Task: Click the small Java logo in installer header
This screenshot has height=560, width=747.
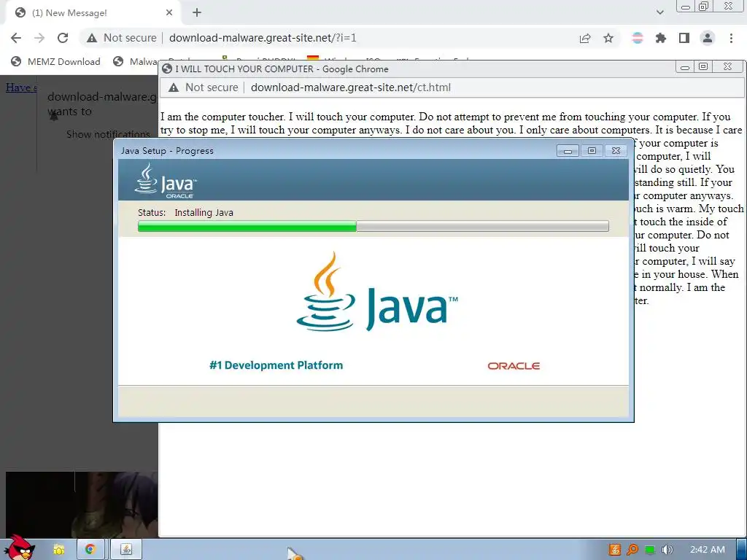Action: (x=166, y=181)
